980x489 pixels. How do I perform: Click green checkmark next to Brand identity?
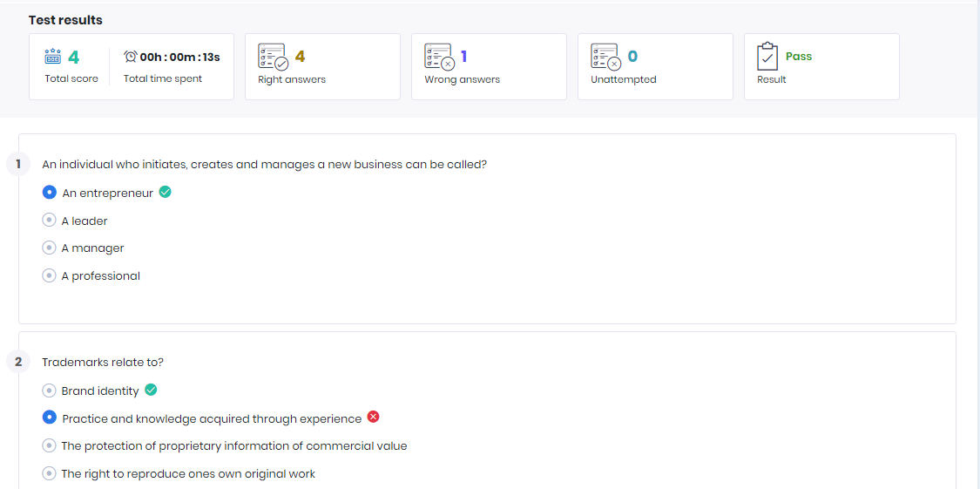[x=151, y=390]
